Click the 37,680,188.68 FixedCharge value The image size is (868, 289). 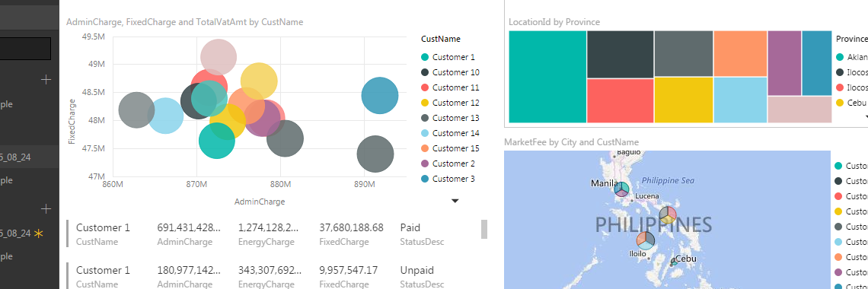[x=352, y=227]
